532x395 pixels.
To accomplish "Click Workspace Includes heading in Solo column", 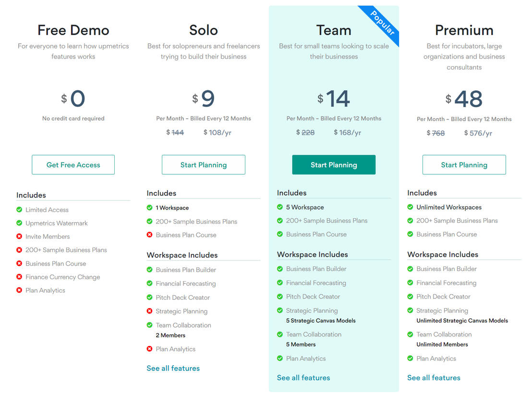I will [x=182, y=255].
